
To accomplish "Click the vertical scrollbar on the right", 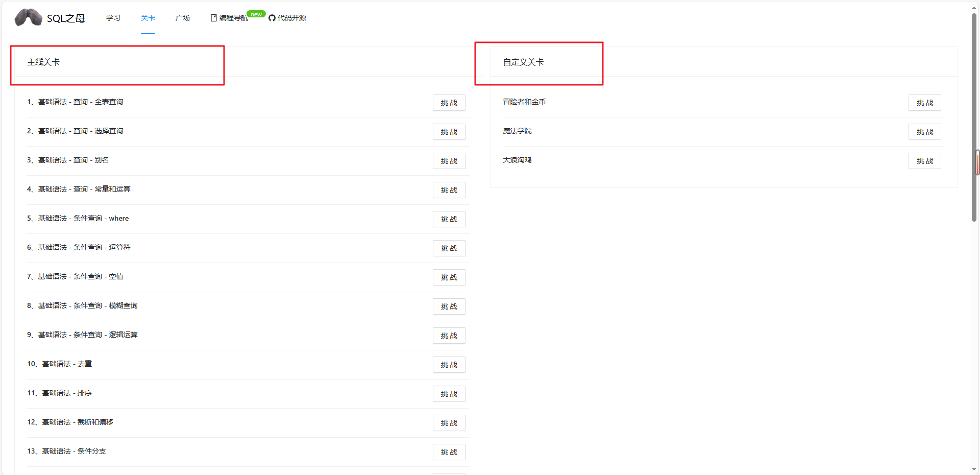I will click(x=975, y=162).
